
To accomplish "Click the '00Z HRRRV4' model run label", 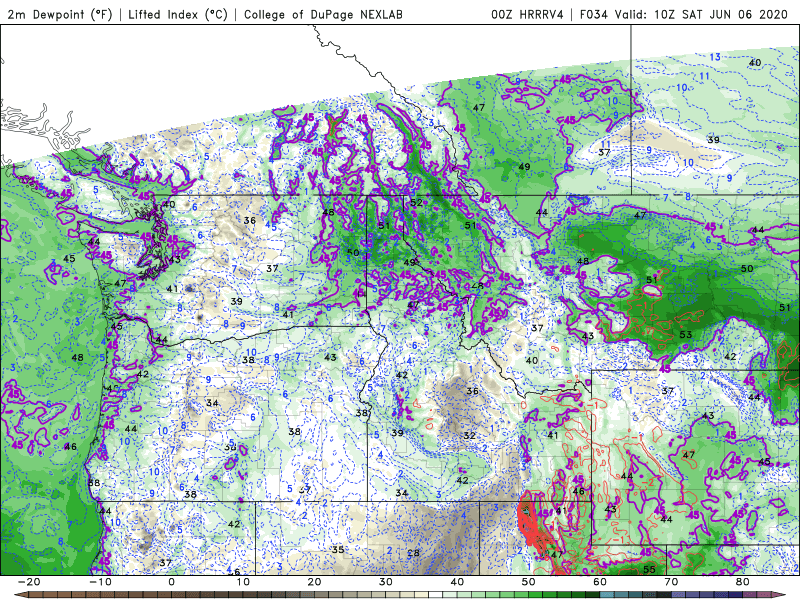I will pyautogui.click(x=527, y=14).
